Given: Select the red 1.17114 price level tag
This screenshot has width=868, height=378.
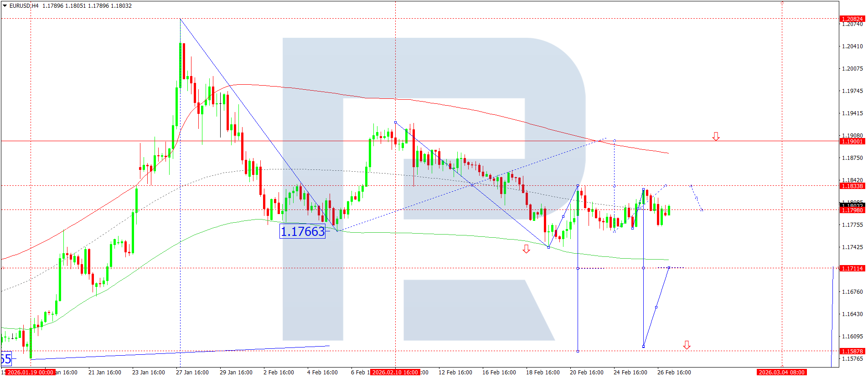Looking at the screenshot, I should 852,268.
